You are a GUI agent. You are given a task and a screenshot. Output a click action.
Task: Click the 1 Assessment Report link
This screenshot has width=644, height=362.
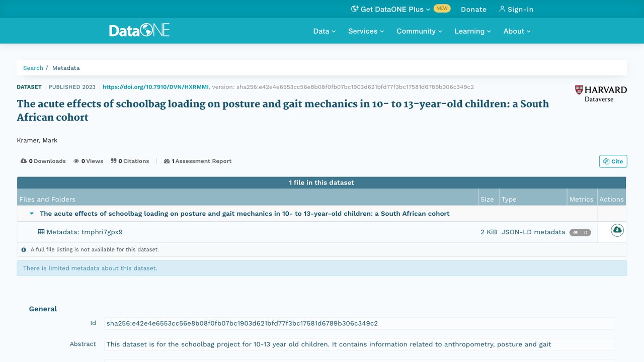click(198, 161)
